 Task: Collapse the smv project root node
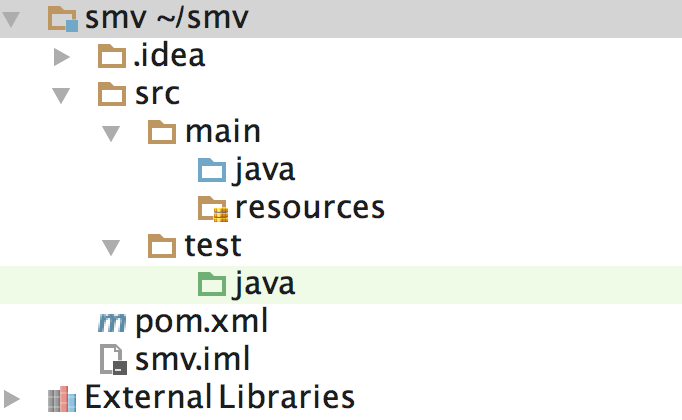tap(11, 18)
